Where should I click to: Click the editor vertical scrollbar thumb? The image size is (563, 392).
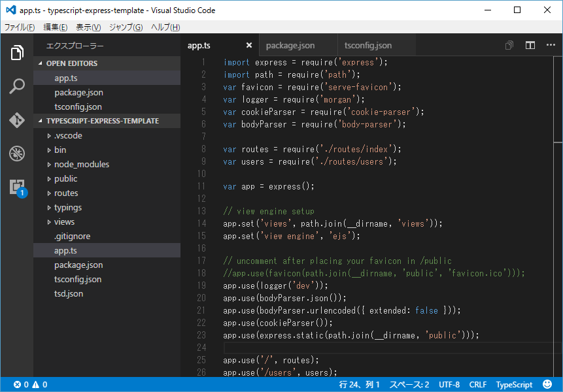click(x=558, y=100)
